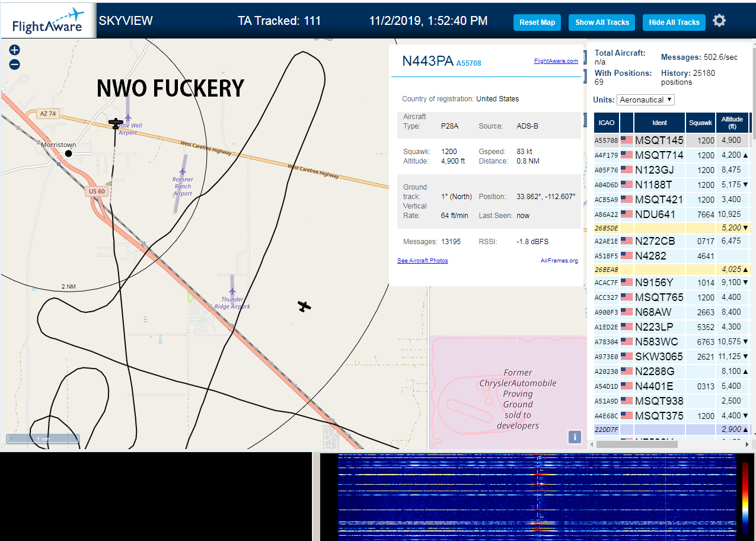Click the US flag in MSQT714 row
This screenshot has width=756, height=541.
627,155
